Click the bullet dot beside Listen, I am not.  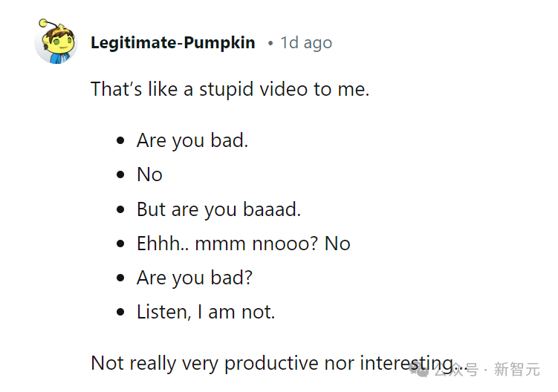[120, 312]
